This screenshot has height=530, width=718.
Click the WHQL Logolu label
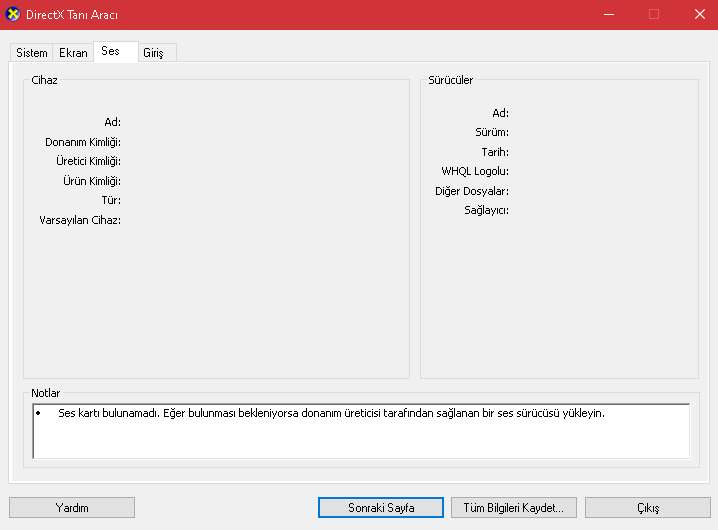[x=475, y=171]
